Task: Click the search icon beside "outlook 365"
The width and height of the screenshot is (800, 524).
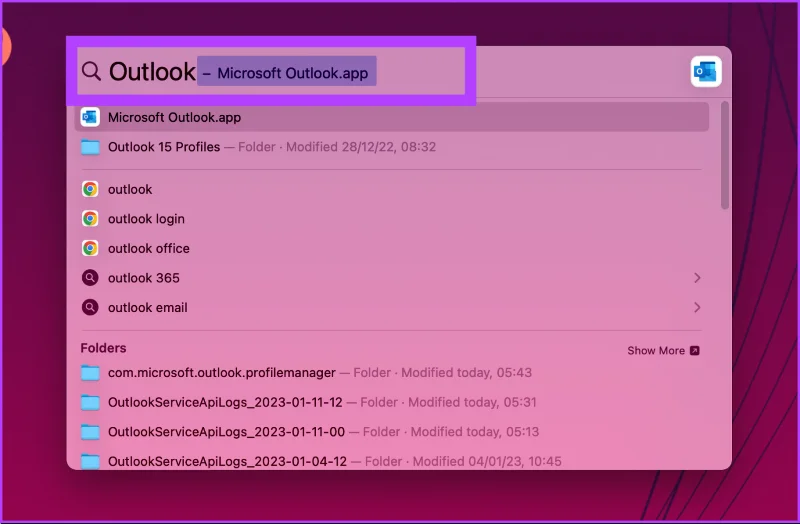Action: tap(90, 278)
